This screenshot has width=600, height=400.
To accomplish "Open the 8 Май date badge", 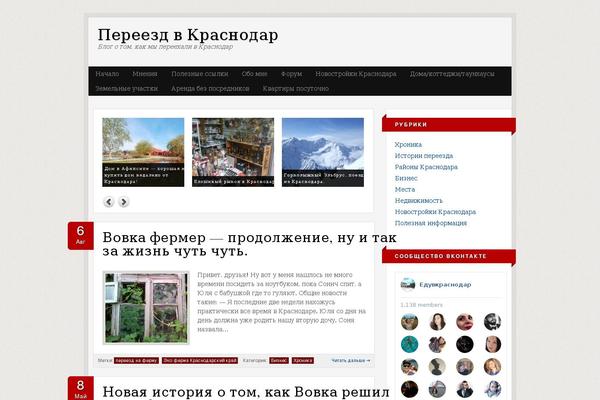I will coord(80,388).
